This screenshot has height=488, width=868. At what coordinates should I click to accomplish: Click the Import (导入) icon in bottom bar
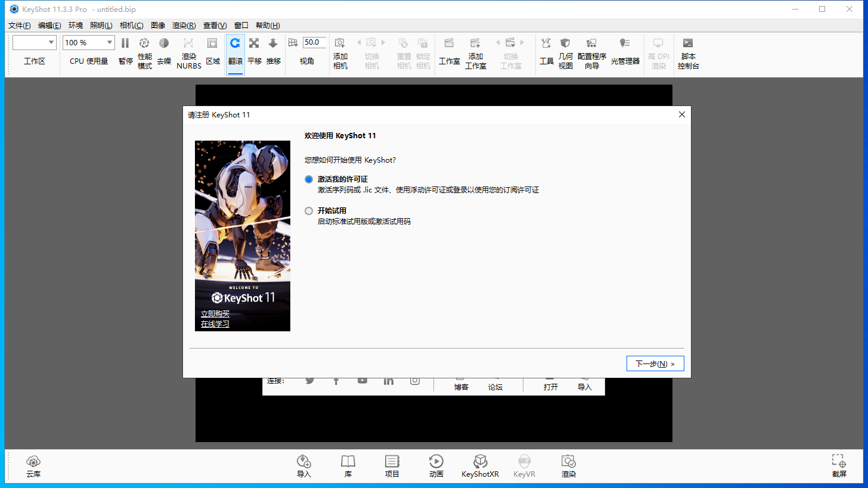[304, 461]
